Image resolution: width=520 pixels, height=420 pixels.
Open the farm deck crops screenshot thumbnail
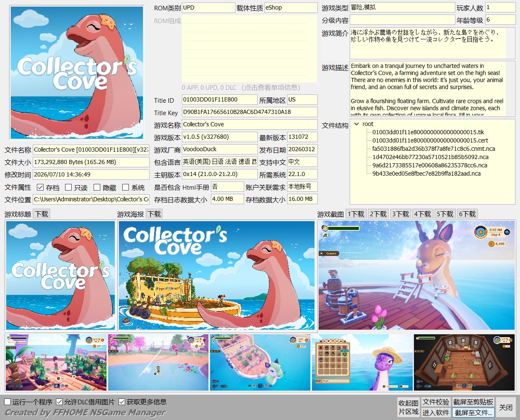[56, 362]
